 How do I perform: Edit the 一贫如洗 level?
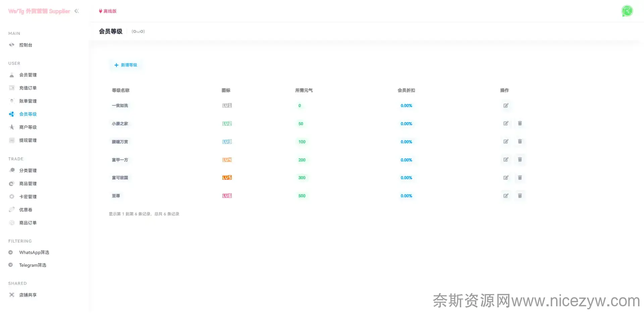pyautogui.click(x=506, y=105)
